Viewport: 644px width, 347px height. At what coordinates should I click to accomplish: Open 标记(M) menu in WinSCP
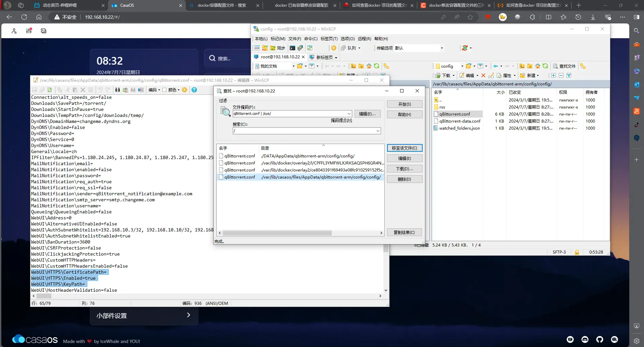pos(278,39)
